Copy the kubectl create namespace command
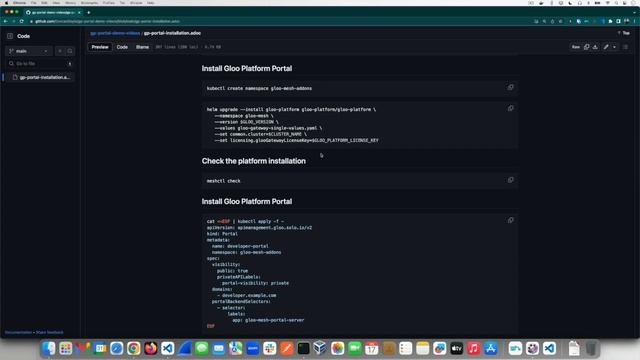Viewport: 640px width, 360px height. click(x=511, y=87)
